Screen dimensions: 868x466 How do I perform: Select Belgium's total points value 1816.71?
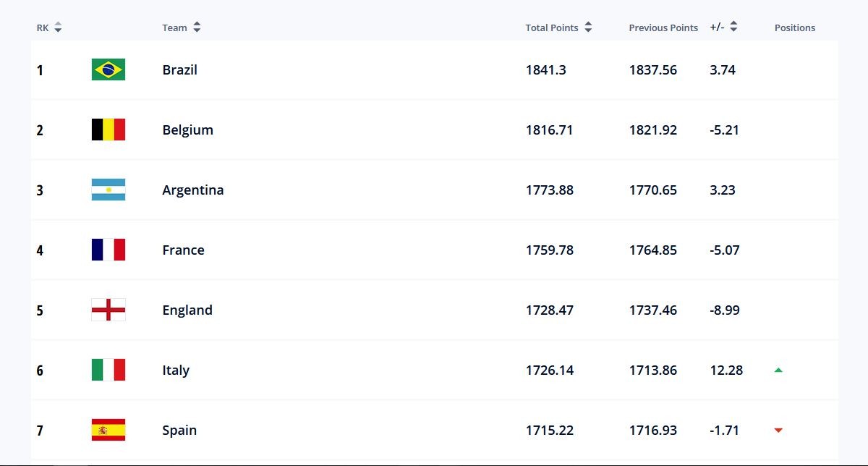click(550, 130)
